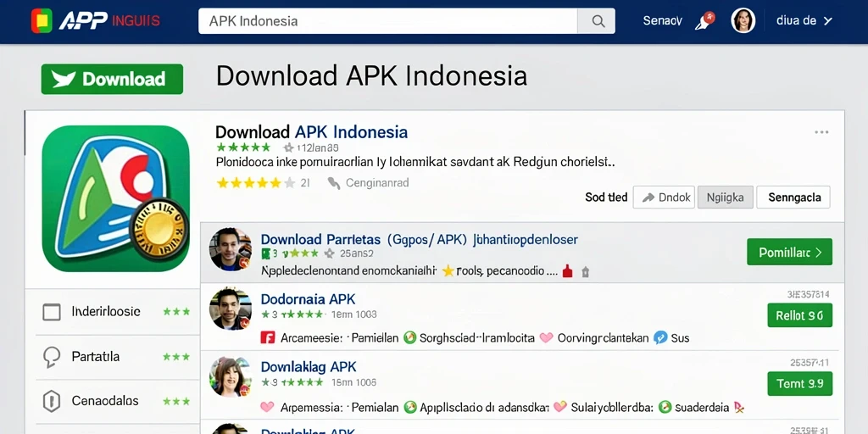Focus the APK Indonesia search field
Screen dimensions: 868x434
tap(387, 21)
